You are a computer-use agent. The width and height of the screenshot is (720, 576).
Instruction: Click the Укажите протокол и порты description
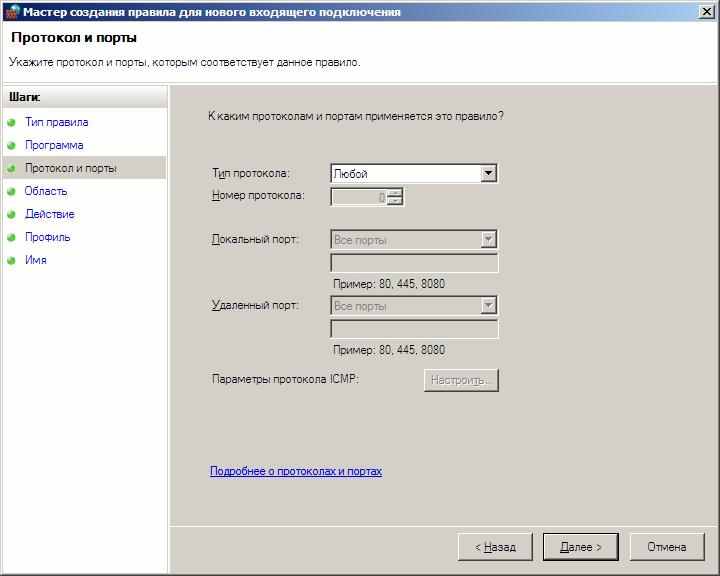click(185, 62)
